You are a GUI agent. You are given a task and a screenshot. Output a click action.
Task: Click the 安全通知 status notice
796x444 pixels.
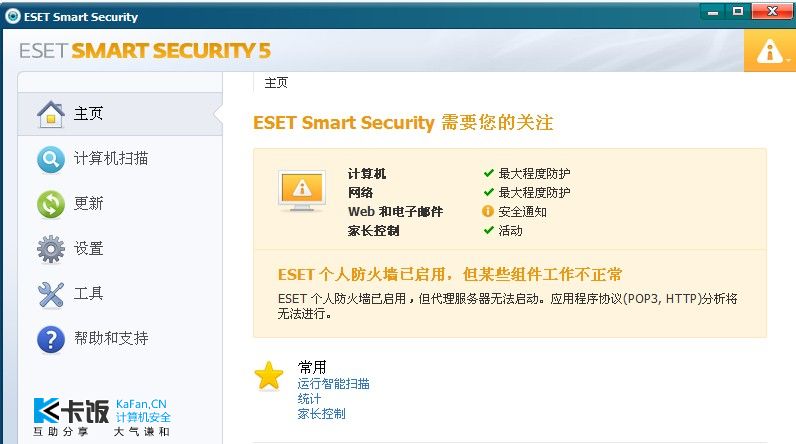(522, 211)
